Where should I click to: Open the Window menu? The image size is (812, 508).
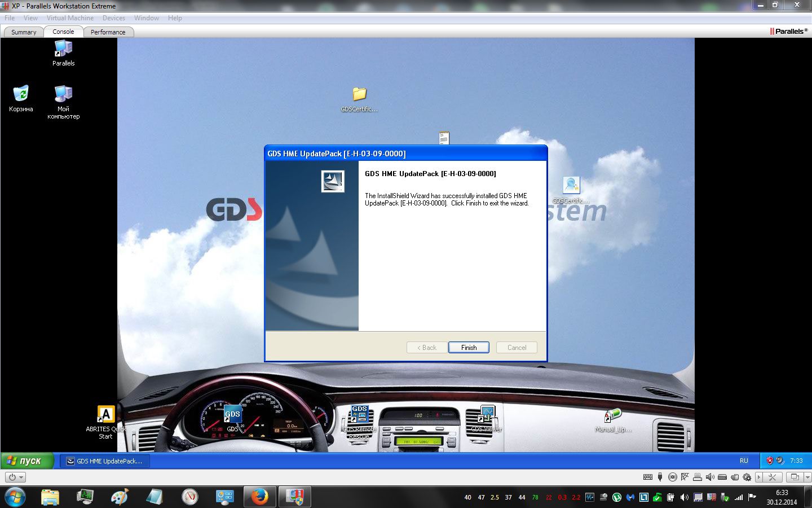click(x=147, y=18)
